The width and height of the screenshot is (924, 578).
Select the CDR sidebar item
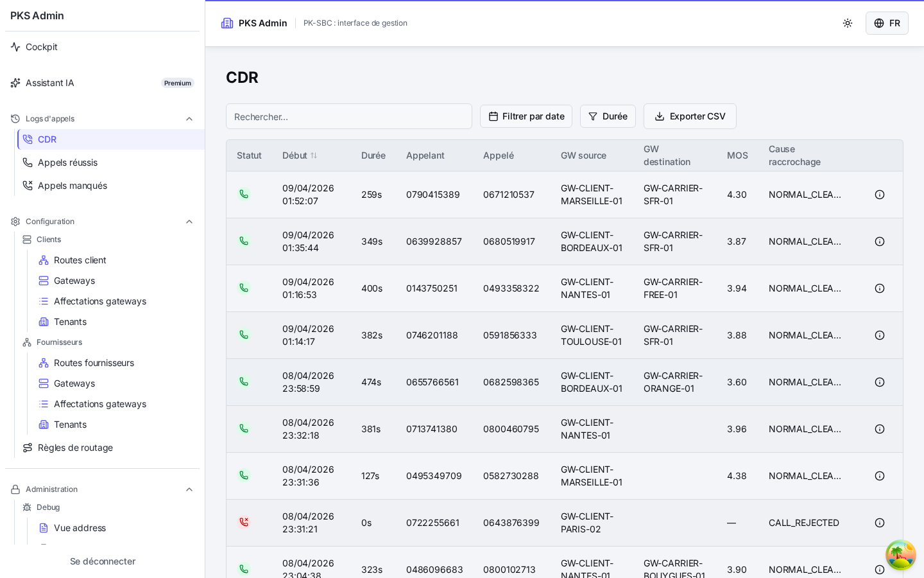point(110,139)
